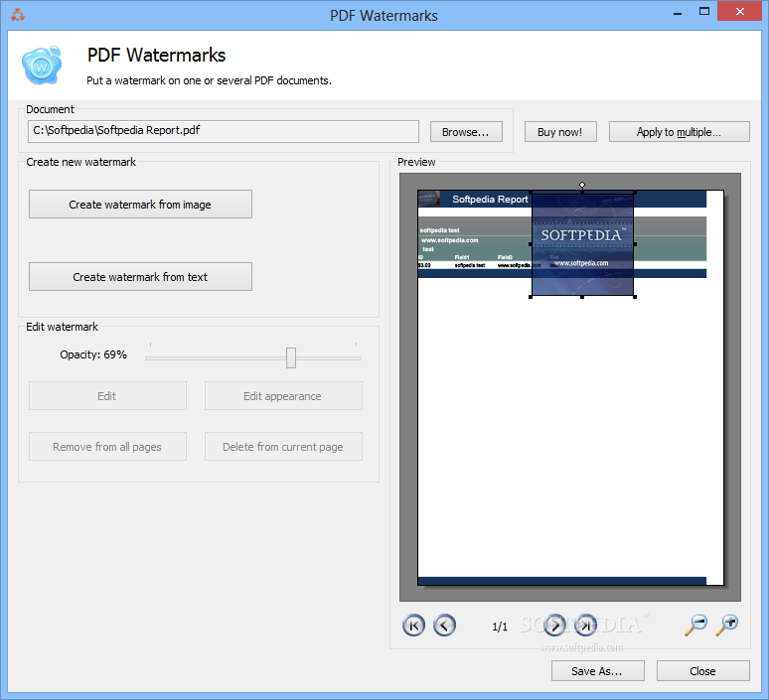Screen dimensions: 769x700
Task: Delete watermark from current page
Action: tap(283, 447)
